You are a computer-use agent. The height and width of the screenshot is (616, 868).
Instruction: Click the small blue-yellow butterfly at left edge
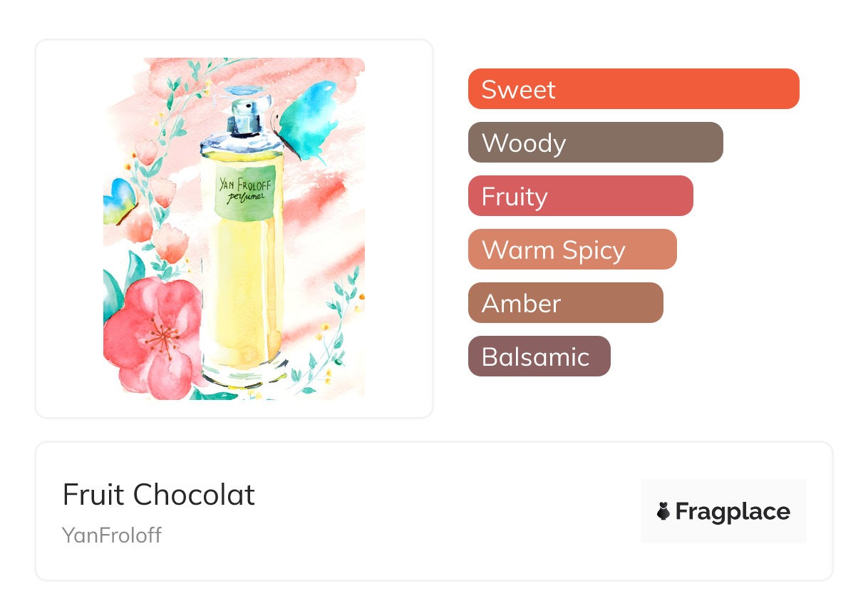tap(118, 200)
